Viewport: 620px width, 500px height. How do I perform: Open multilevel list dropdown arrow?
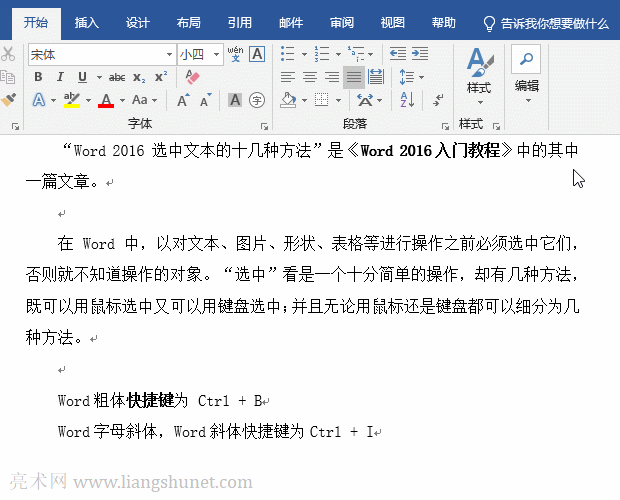click(370, 54)
